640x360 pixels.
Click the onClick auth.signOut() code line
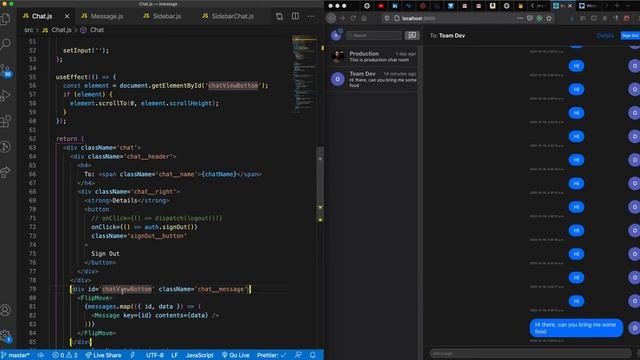click(x=144, y=227)
